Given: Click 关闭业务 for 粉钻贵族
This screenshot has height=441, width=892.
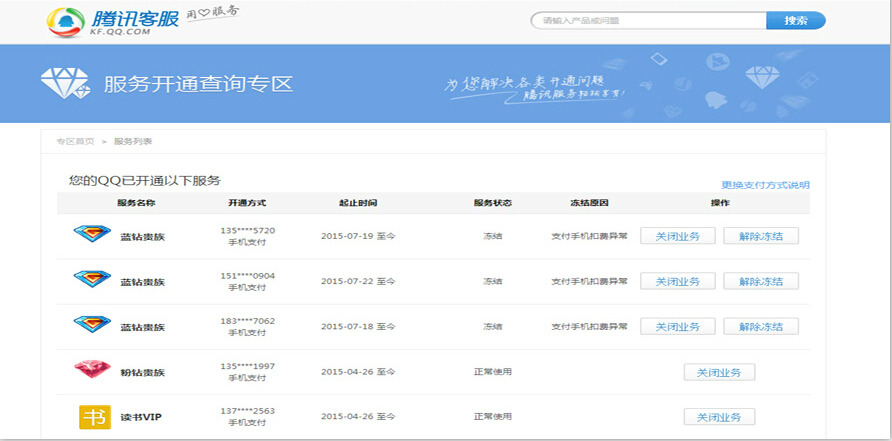Looking at the screenshot, I should tap(719, 372).
